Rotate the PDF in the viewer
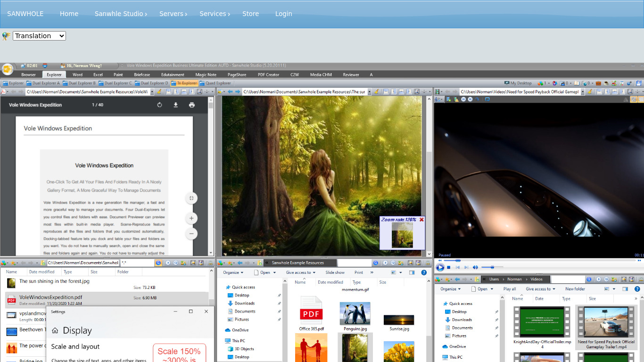This screenshot has height=362, width=644. coord(160,105)
